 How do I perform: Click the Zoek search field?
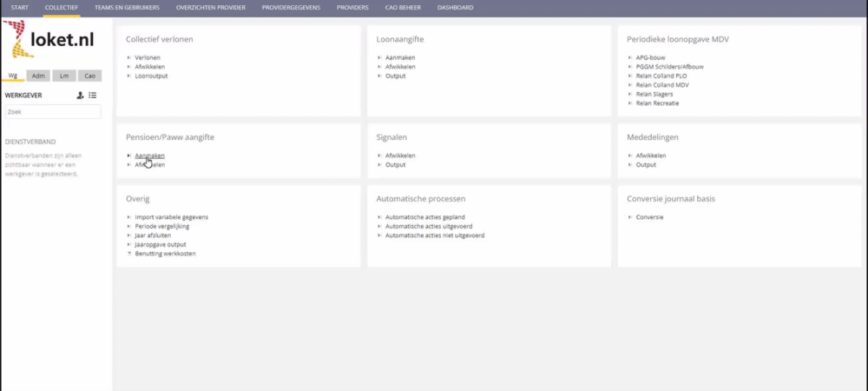coord(52,112)
